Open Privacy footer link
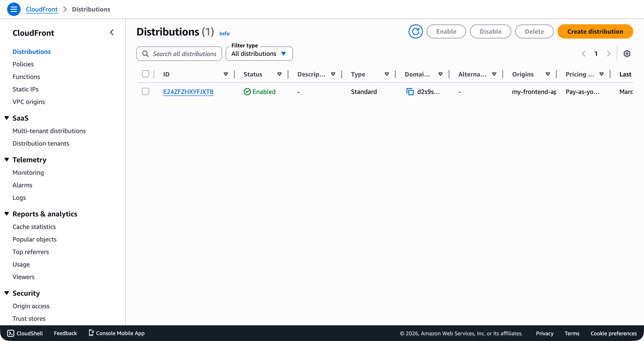Image resolution: width=644 pixels, height=341 pixels. coord(545,333)
